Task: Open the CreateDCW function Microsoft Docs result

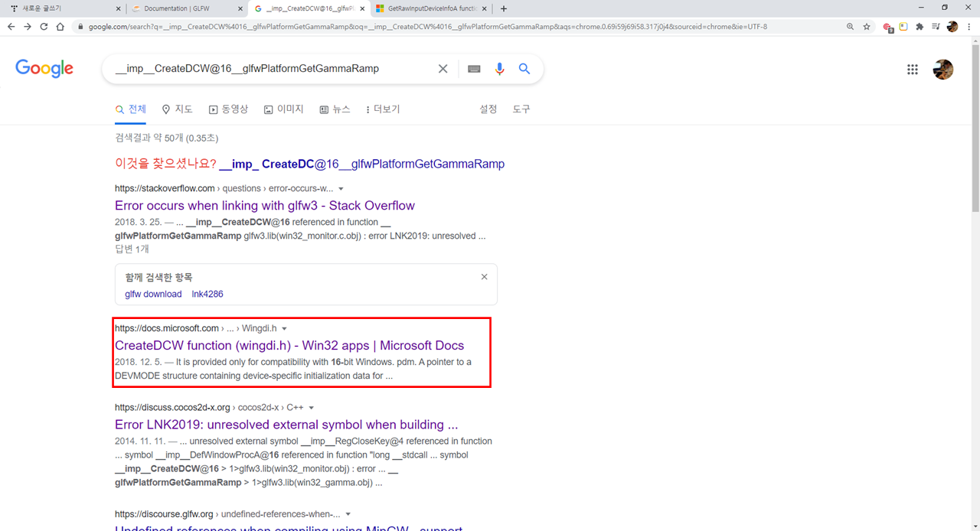Action: [289, 345]
